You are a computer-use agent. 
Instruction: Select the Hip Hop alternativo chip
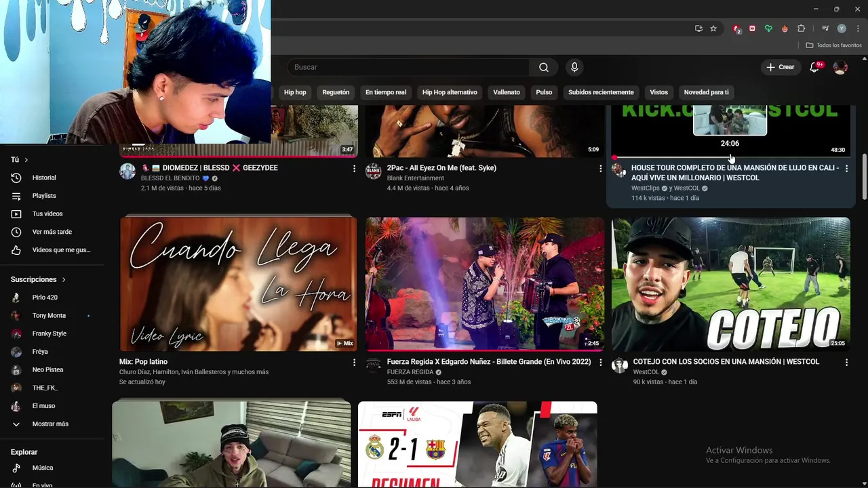pos(450,92)
